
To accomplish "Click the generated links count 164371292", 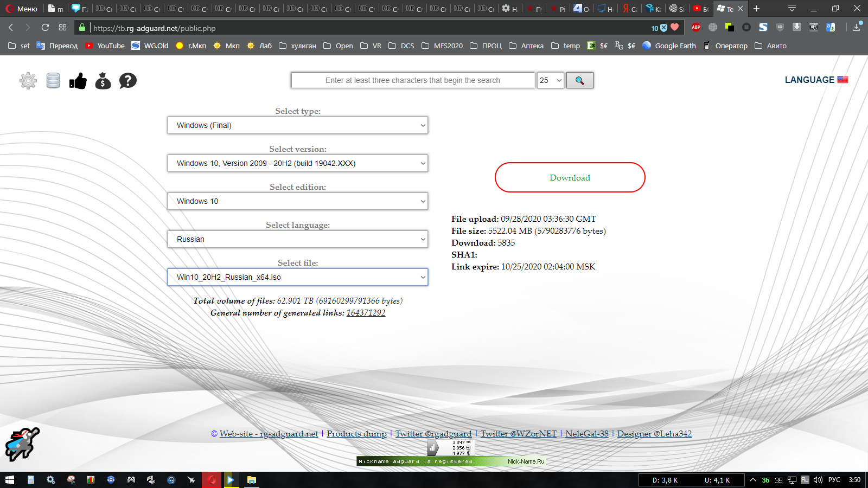I will tap(366, 313).
